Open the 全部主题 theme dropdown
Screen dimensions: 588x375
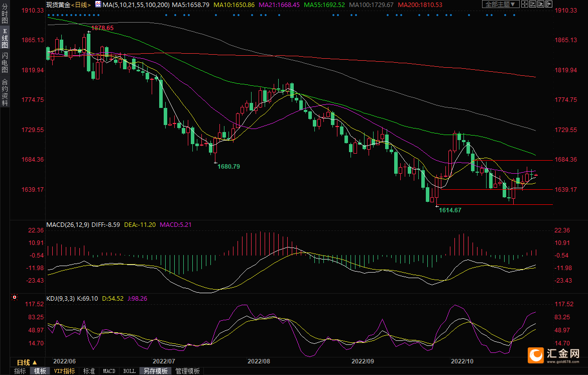coord(501,4)
